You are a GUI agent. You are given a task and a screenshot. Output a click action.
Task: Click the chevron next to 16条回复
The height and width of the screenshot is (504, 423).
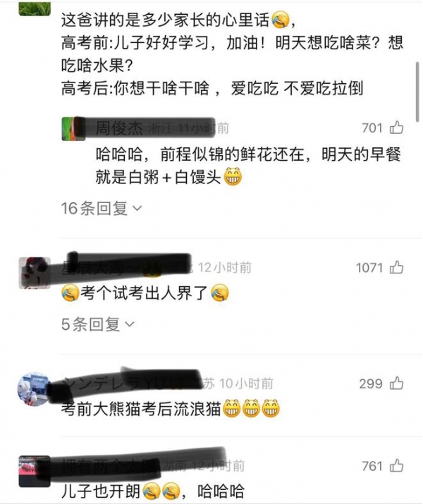tap(137, 209)
